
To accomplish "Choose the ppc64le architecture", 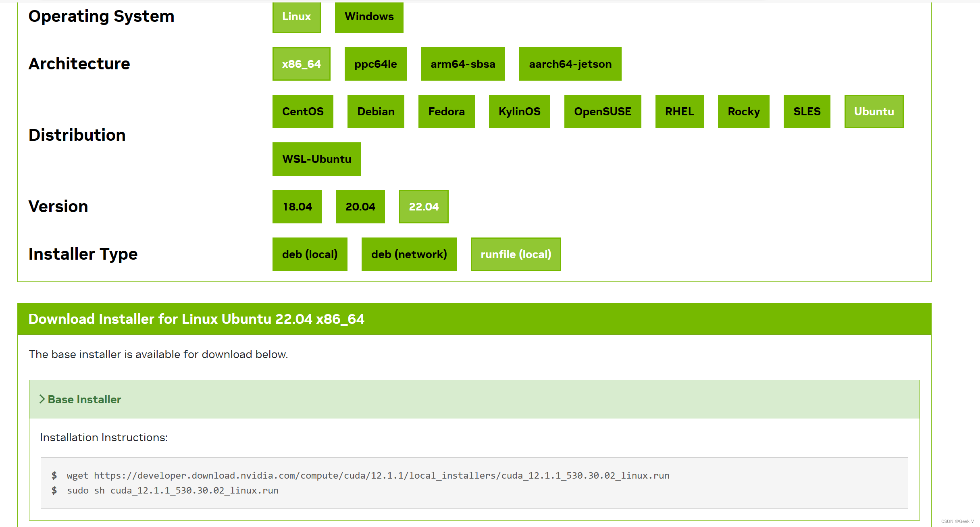I will pos(375,64).
